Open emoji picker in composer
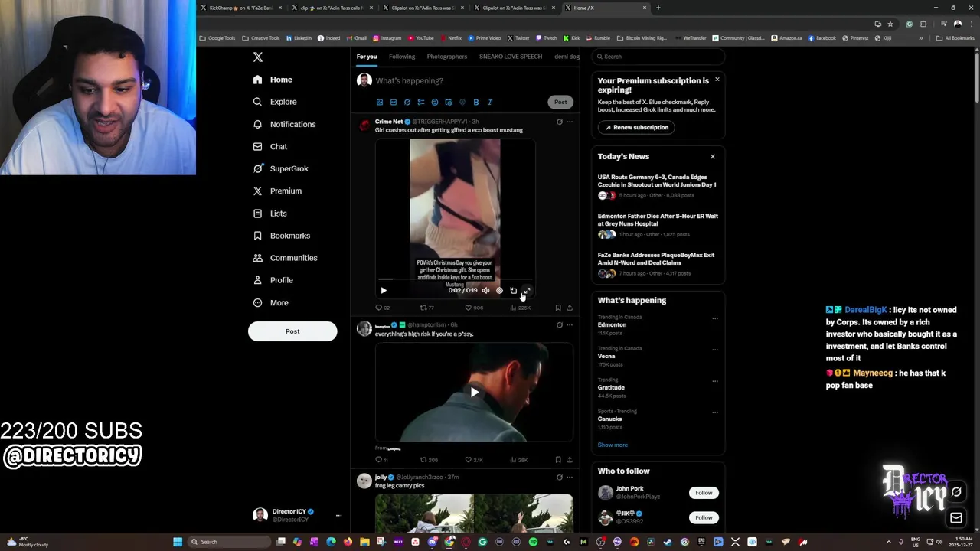This screenshot has width=980, height=551. 435,102
